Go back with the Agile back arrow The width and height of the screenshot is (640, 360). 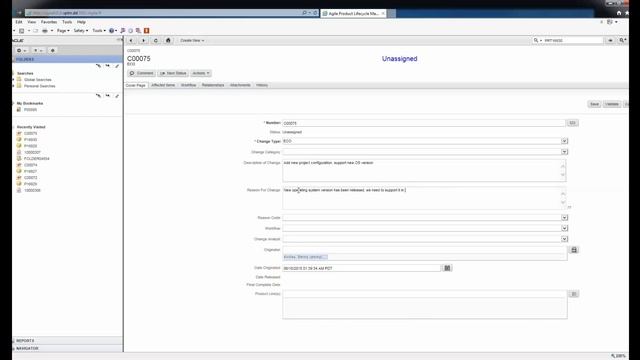(x=131, y=40)
